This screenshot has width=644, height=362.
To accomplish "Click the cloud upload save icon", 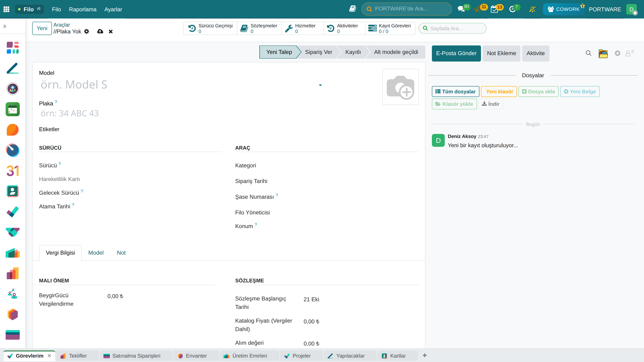I will (x=100, y=32).
